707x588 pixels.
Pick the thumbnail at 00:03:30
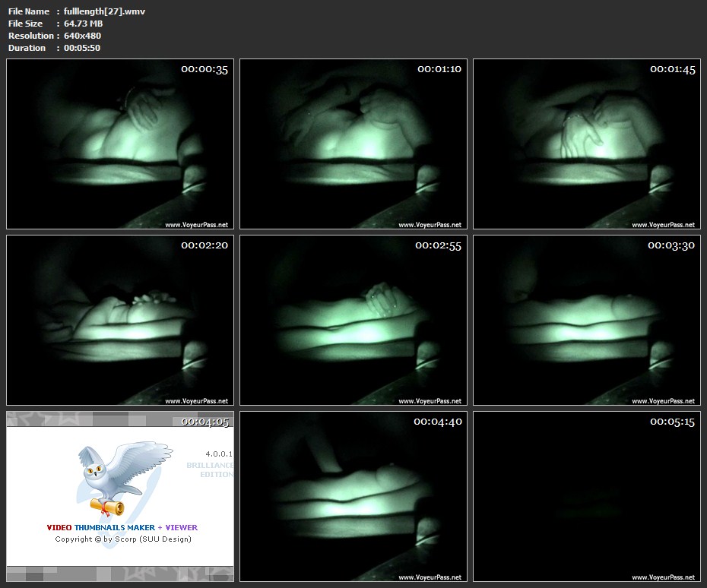click(587, 320)
